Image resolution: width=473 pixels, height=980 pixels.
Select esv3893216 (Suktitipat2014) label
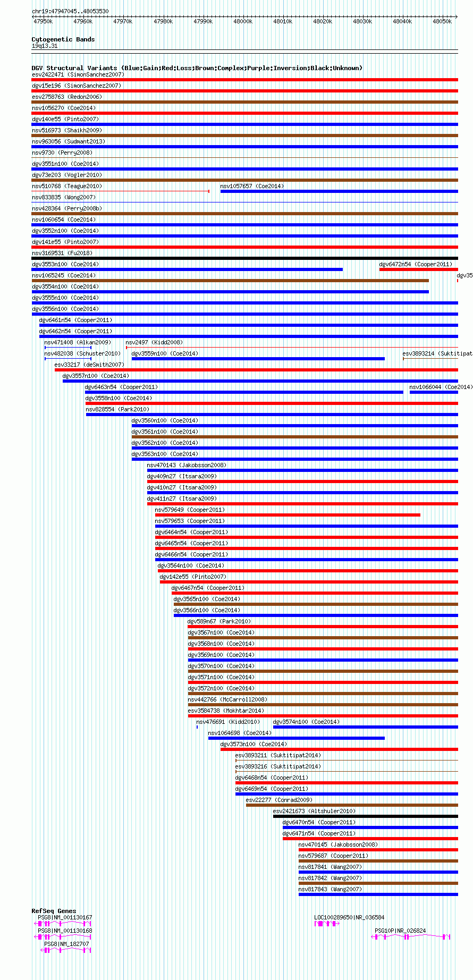point(278,766)
